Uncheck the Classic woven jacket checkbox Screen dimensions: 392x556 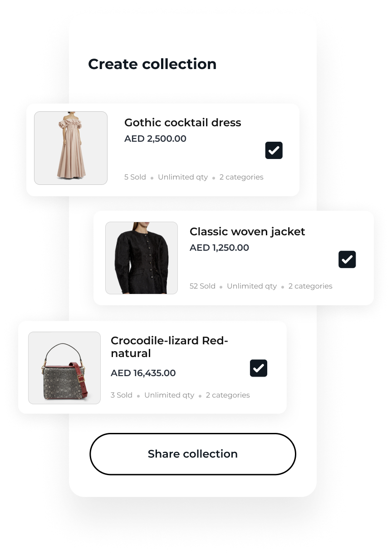click(x=347, y=259)
